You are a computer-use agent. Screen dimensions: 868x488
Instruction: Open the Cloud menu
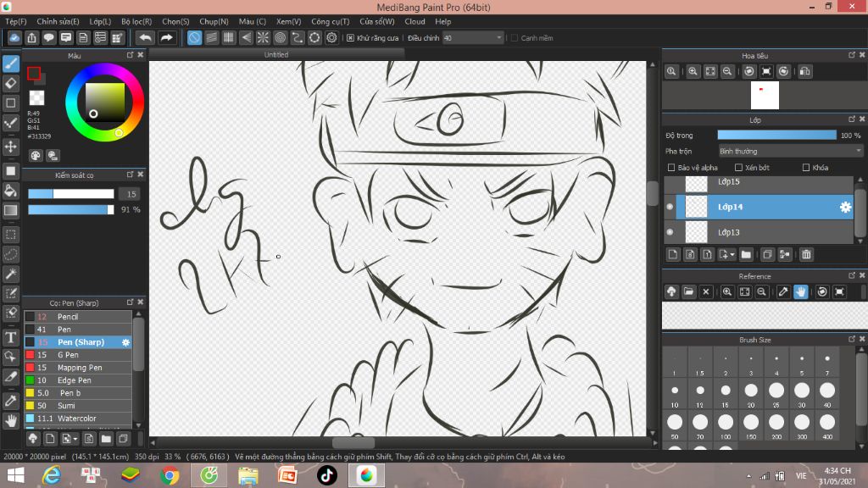415,21
